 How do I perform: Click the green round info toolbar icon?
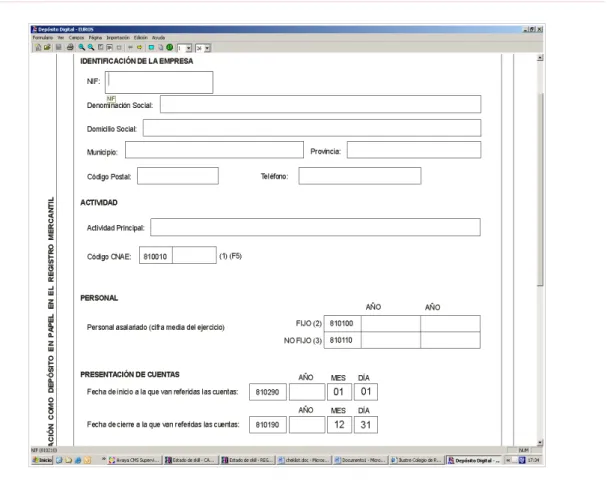point(170,48)
